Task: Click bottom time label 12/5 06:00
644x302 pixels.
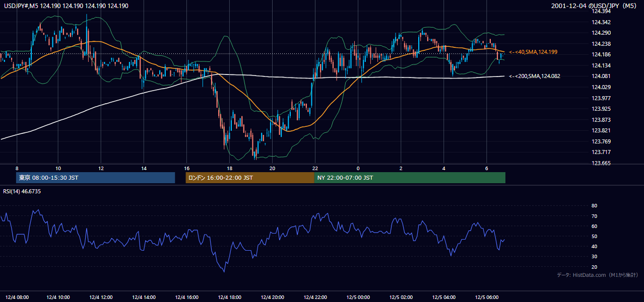Action: click(487, 297)
